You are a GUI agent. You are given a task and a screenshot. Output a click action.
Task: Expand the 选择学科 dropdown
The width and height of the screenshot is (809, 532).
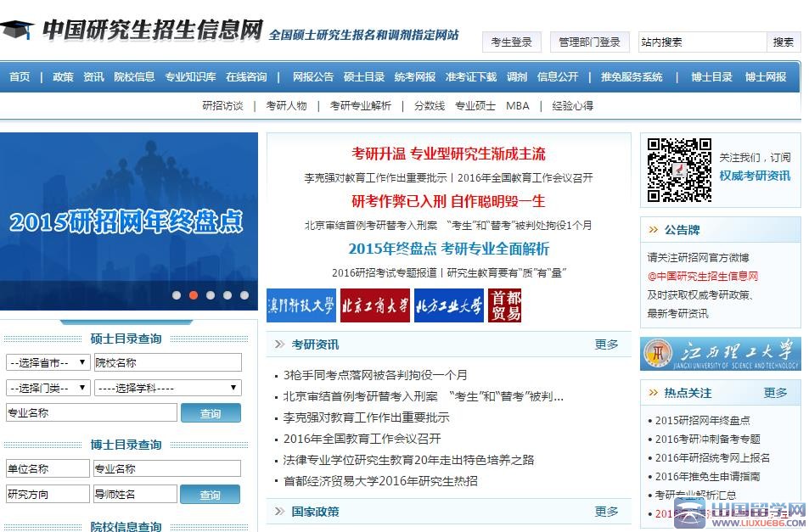(168, 388)
